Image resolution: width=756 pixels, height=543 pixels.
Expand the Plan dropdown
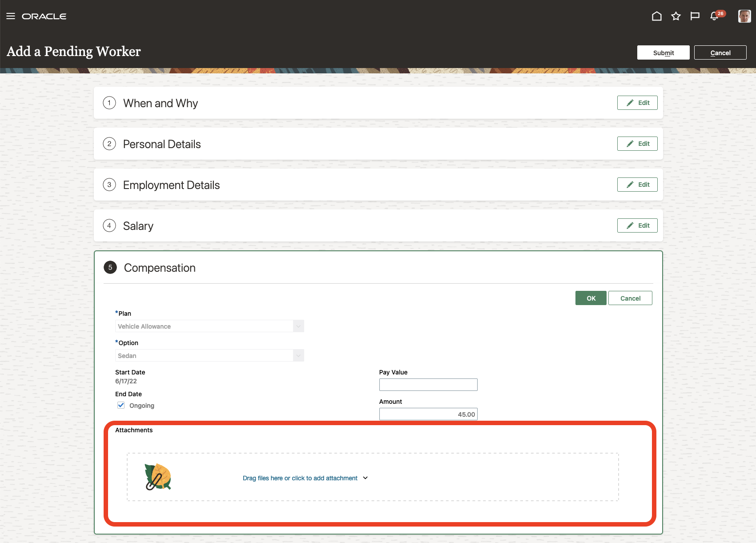pos(298,326)
